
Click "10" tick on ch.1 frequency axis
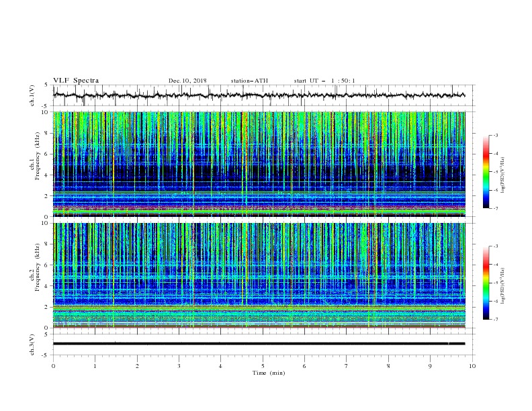pos(46,112)
